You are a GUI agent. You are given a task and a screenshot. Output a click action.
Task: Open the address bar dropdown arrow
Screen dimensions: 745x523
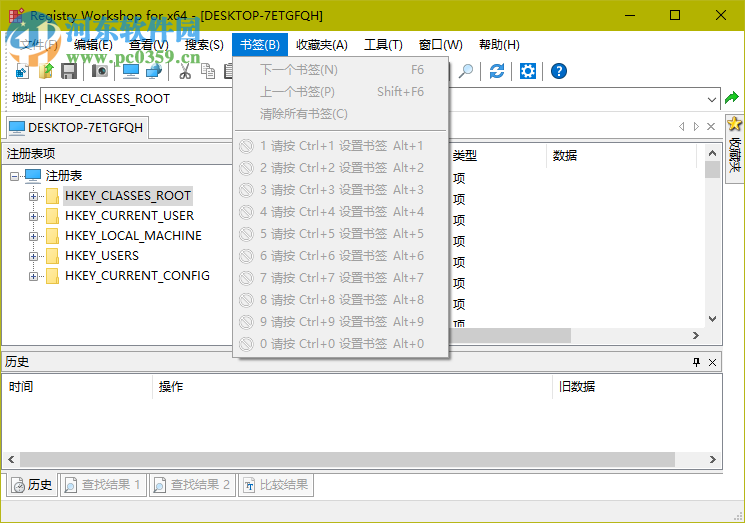[711, 99]
